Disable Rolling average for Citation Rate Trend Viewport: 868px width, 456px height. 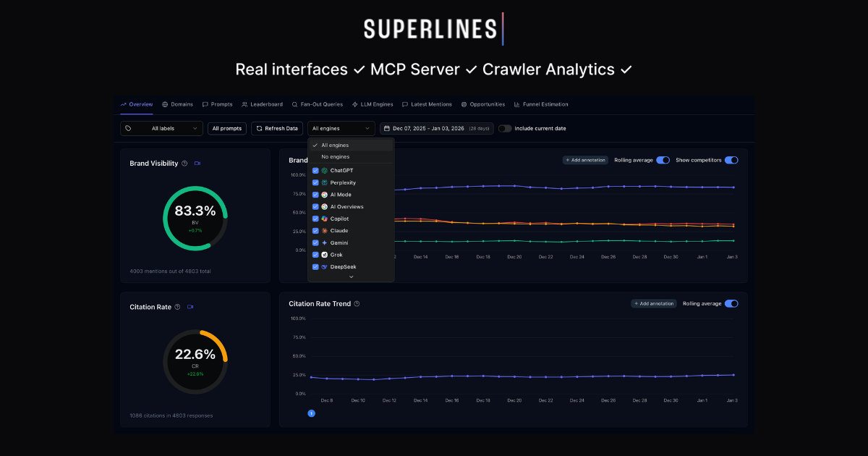[731, 304]
